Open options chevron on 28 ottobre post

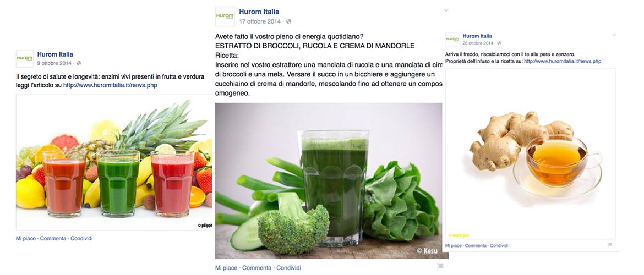614,35
